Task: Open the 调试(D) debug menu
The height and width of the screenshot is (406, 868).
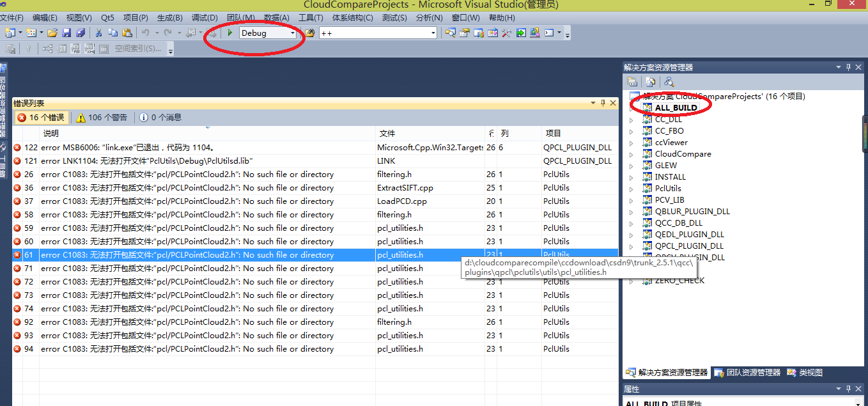Action: [x=205, y=18]
